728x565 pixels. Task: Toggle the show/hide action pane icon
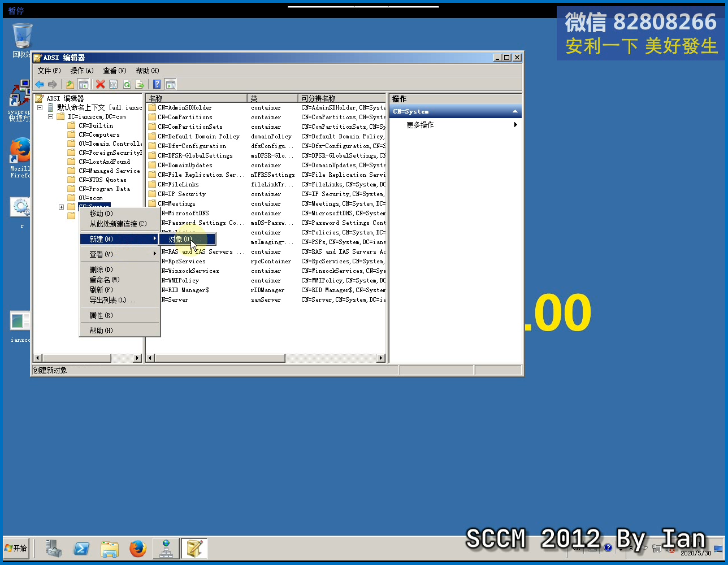tap(170, 85)
